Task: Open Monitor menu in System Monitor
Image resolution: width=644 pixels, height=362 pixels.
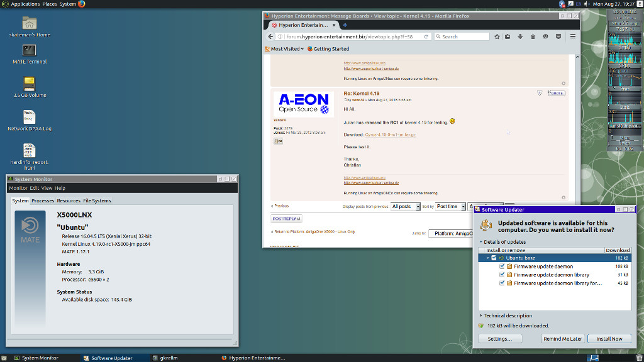Action: click(18, 188)
